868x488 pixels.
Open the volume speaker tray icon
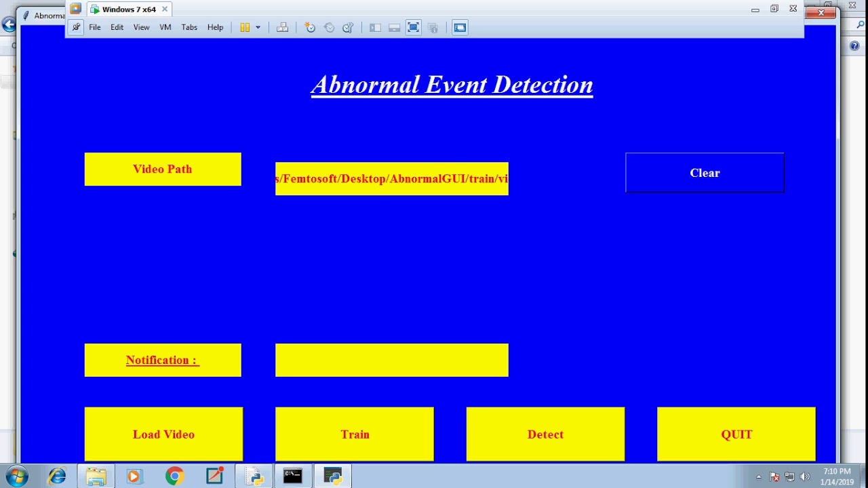click(x=805, y=476)
